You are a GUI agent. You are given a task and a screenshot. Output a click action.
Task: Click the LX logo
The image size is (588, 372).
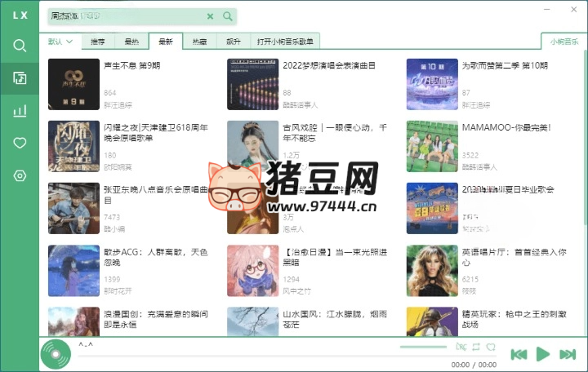click(20, 15)
